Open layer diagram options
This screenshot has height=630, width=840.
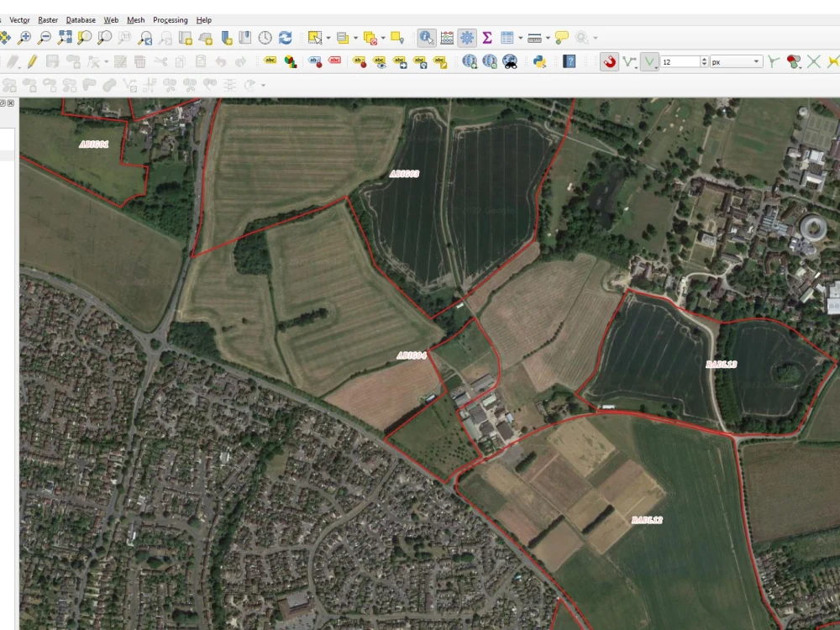pyautogui.click(x=291, y=61)
